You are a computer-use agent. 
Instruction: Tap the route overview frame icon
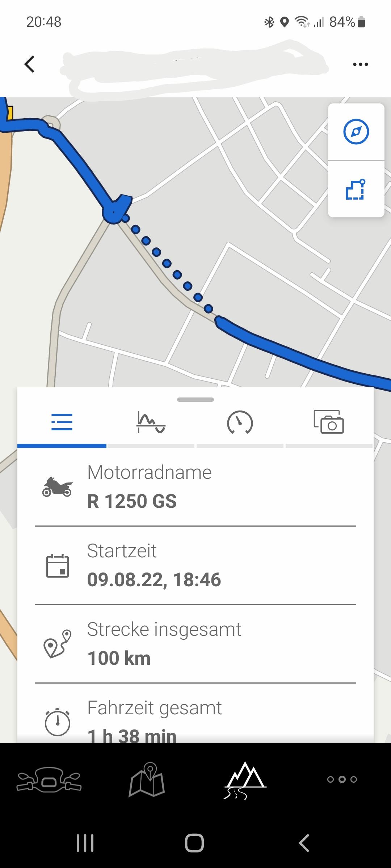point(356,190)
